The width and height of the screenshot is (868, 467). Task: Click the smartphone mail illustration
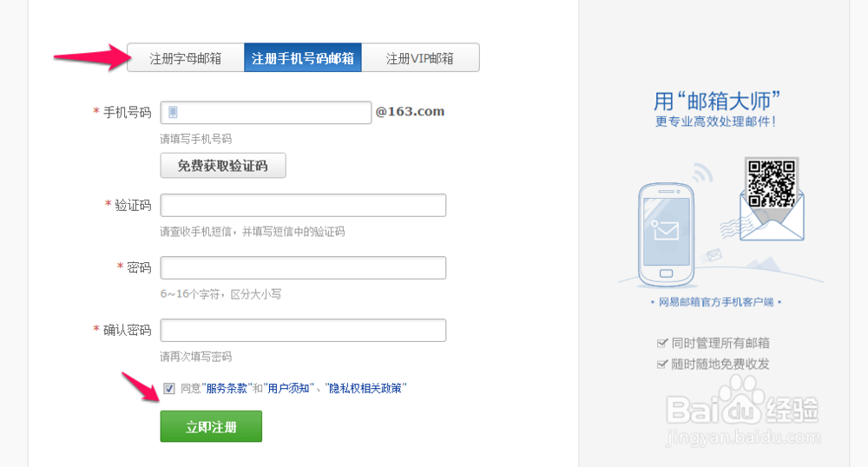pos(667,234)
